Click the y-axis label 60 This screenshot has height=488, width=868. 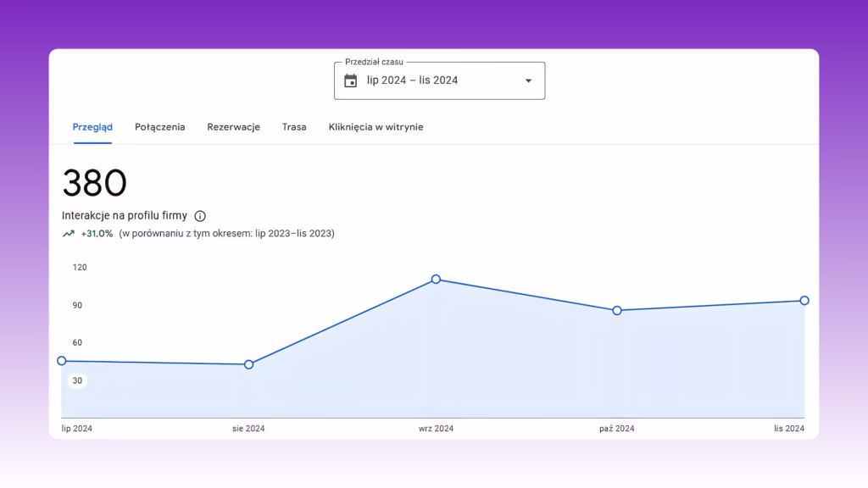[77, 343]
